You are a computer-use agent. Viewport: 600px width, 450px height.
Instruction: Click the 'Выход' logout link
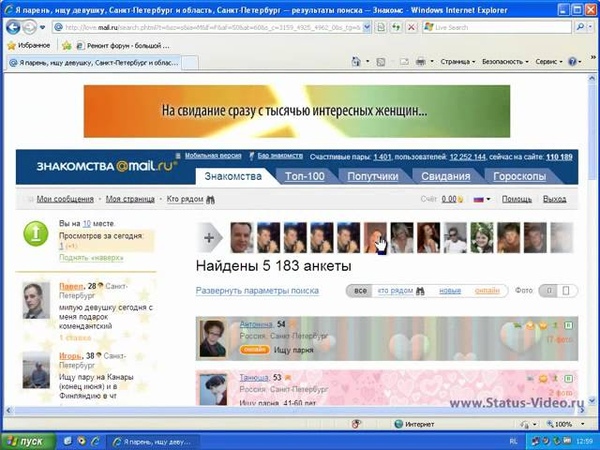[554, 199]
